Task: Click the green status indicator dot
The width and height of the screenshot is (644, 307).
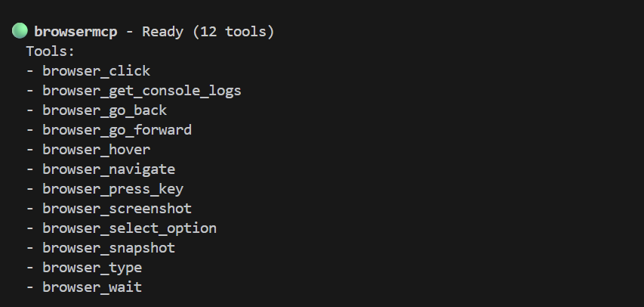Action: pyautogui.click(x=20, y=31)
